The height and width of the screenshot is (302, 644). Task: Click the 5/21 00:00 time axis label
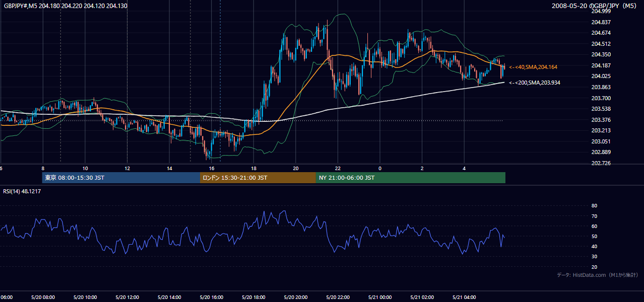pos(380,297)
